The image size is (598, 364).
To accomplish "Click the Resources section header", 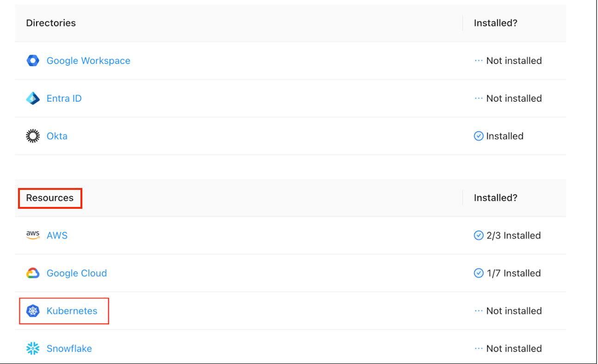I will (x=50, y=198).
